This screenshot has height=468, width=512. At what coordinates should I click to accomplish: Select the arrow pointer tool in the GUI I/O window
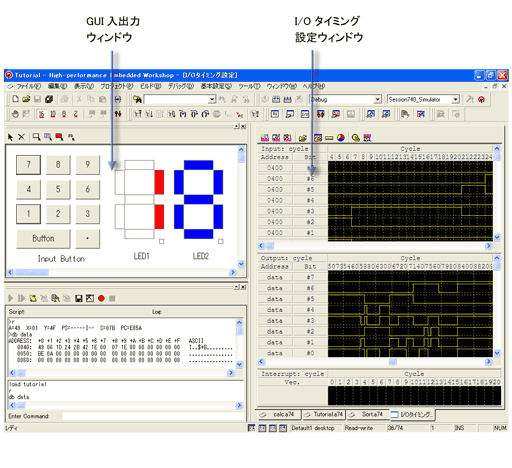(x=10, y=137)
